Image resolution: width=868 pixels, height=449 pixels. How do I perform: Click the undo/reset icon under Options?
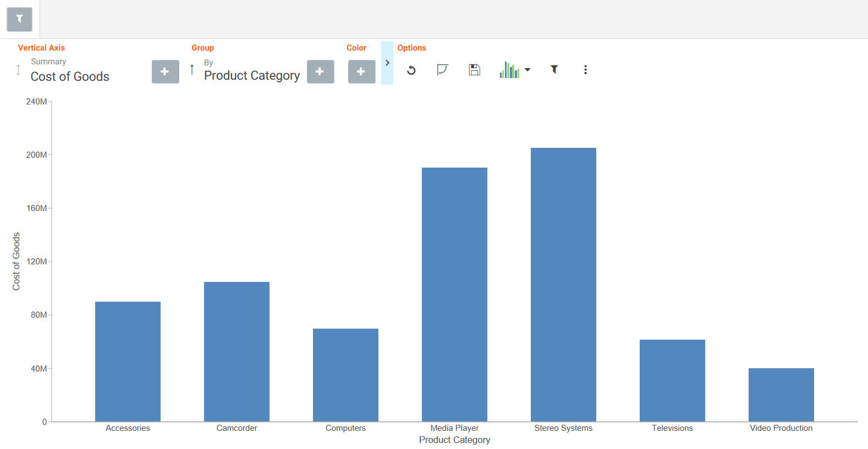point(411,70)
